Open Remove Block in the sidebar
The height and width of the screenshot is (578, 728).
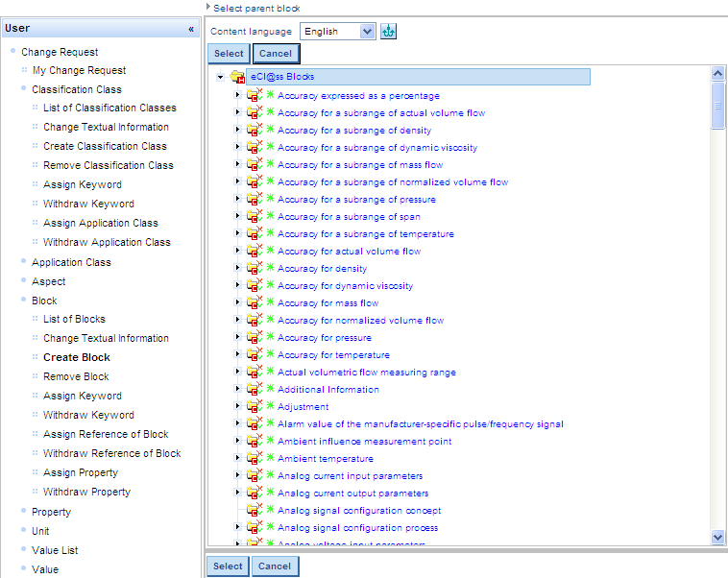point(76,376)
